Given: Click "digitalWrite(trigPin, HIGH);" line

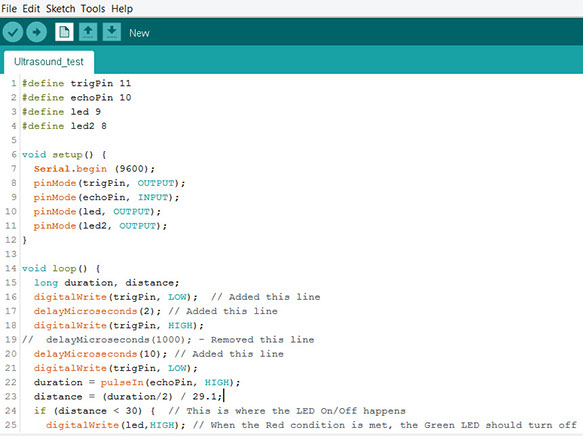Looking at the screenshot, I should (119, 325).
